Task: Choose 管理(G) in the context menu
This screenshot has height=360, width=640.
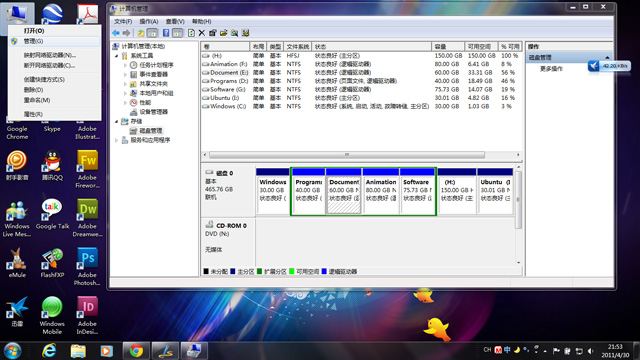Action: pos(55,41)
